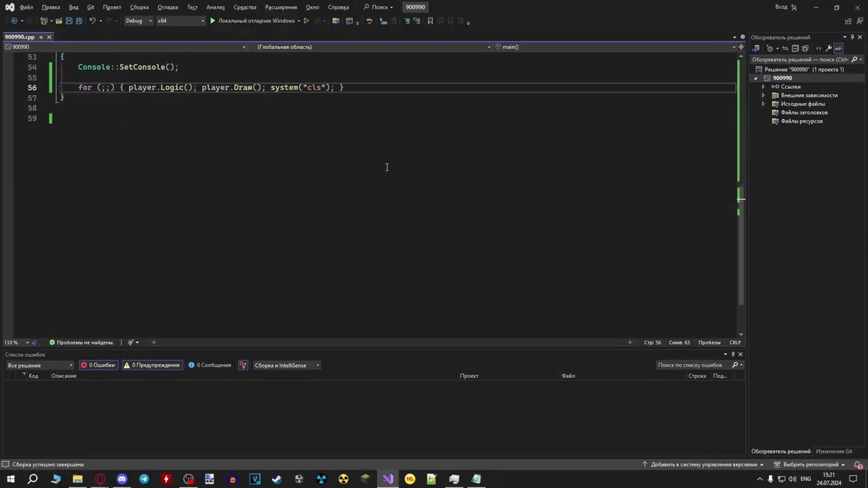Open Properties wrench icon in Solution Explorer
Screen dimensions: 868x488
(x=829, y=48)
